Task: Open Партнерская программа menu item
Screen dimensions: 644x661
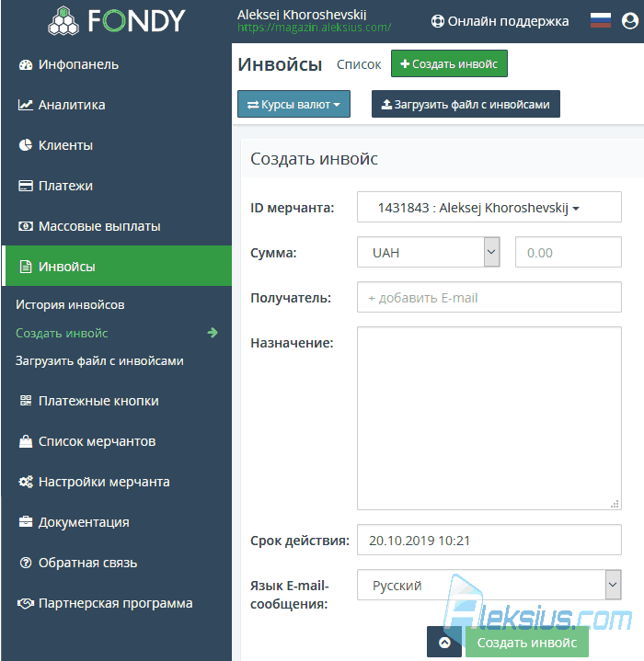Action: [116, 603]
